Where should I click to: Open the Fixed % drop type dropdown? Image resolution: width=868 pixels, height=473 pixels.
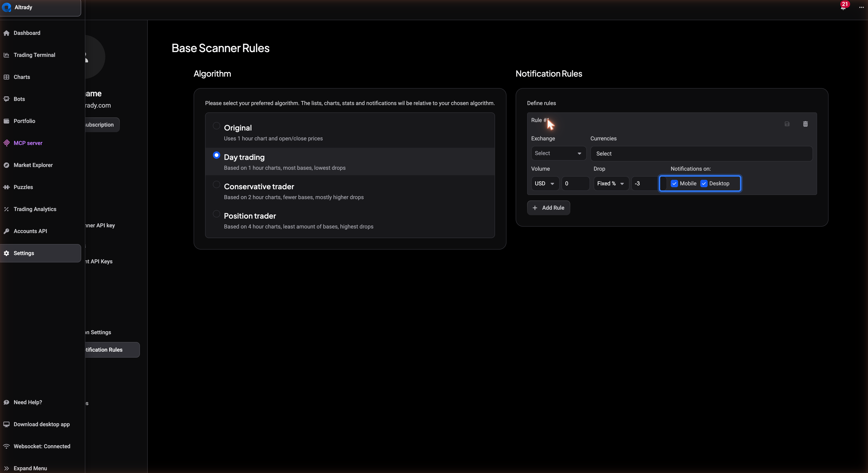coord(611,184)
